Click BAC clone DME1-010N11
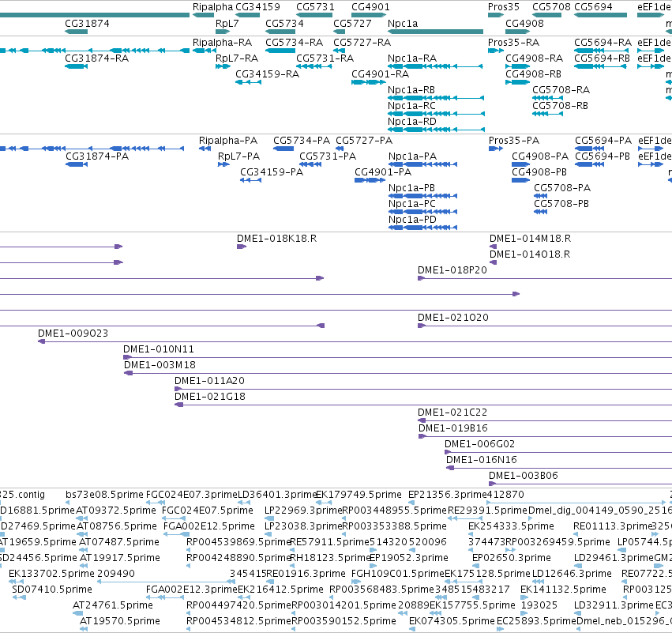Viewport: 672px width, 633px height. pos(397,358)
